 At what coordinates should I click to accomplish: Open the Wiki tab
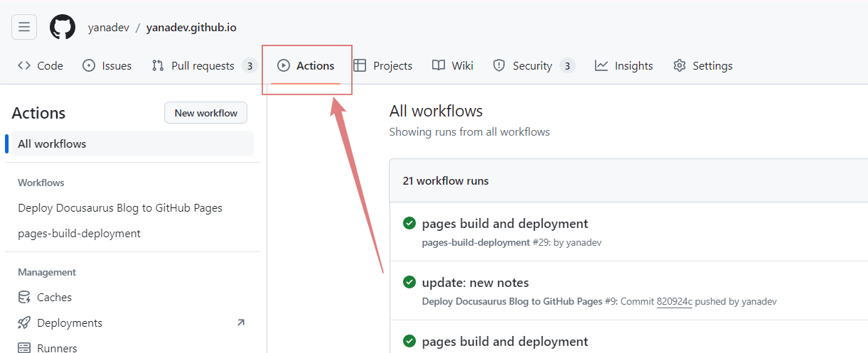(453, 65)
